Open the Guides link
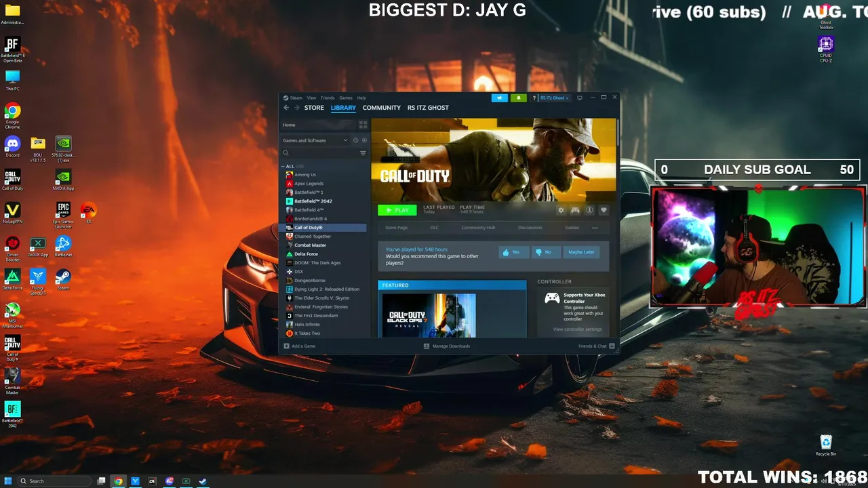 [x=572, y=228]
